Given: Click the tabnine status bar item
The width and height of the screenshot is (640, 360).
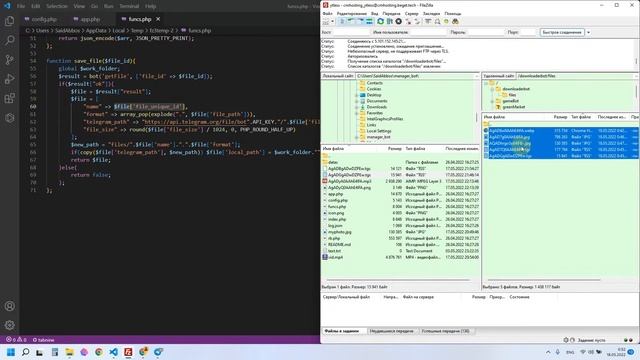Looking at the screenshot, I should tap(43, 340).
